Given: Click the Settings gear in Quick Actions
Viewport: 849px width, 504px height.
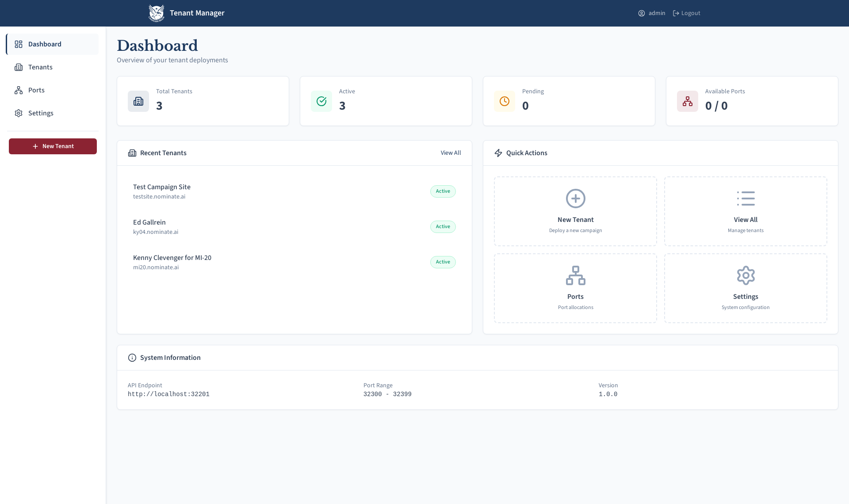Looking at the screenshot, I should tap(746, 275).
